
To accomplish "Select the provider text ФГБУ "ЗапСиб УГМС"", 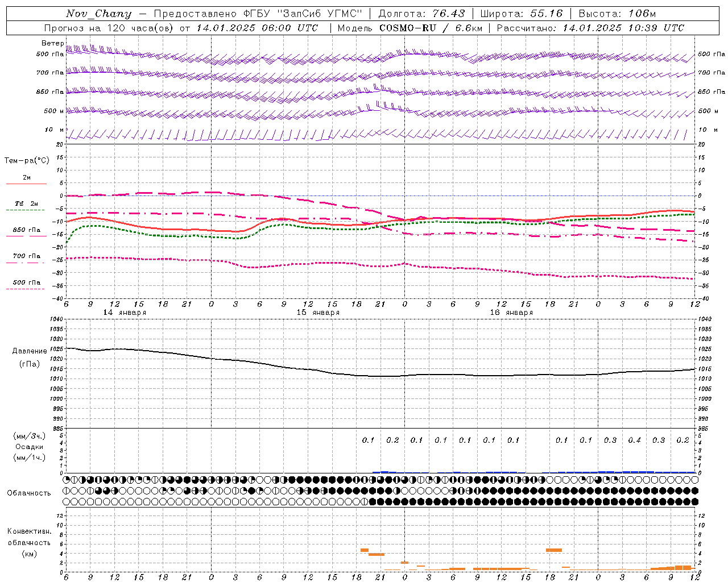I will click(x=303, y=14).
